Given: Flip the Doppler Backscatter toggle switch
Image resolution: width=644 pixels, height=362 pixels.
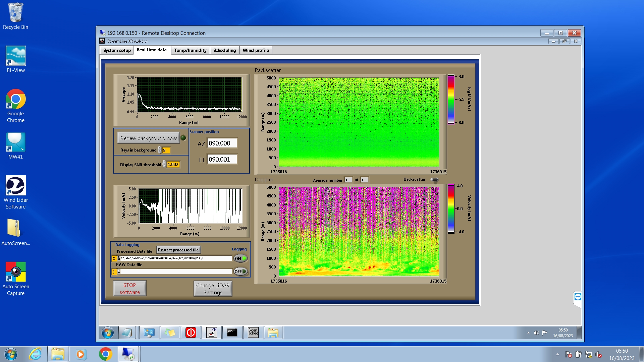Looking at the screenshot, I should pos(434,180).
